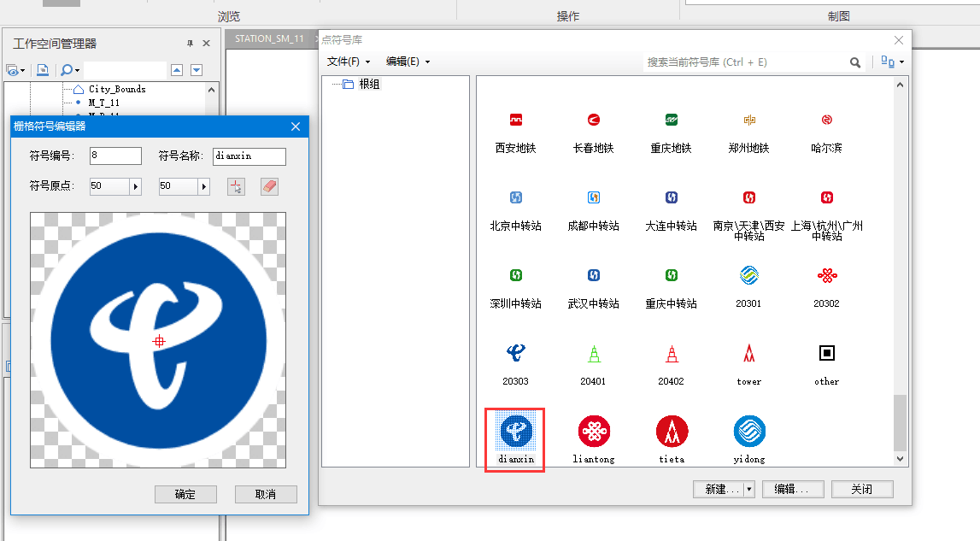Select City_Bounds in workspace manager

pos(117,90)
